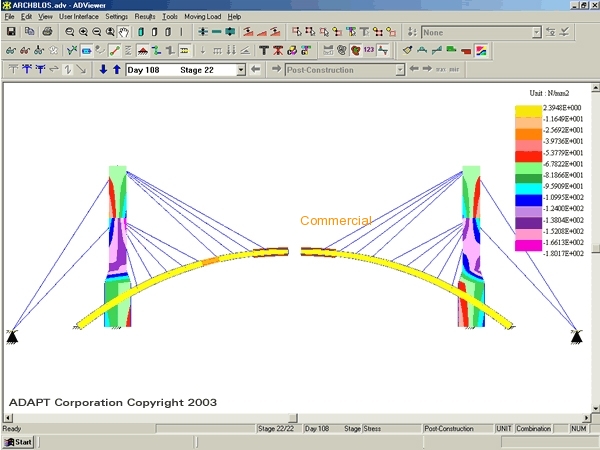This screenshot has height=450, width=600.
Task: Open the Day 108 Stage 22 dropdown
Action: click(241, 70)
